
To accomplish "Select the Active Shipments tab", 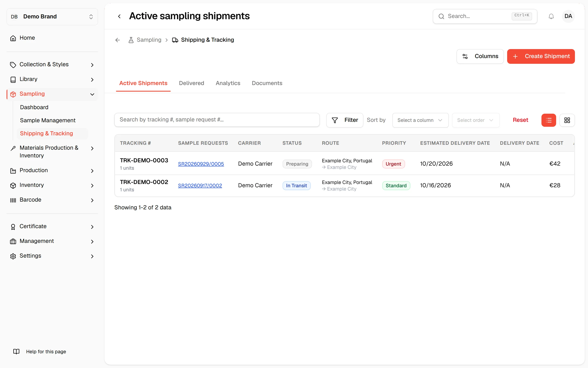I will pyautogui.click(x=143, y=83).
